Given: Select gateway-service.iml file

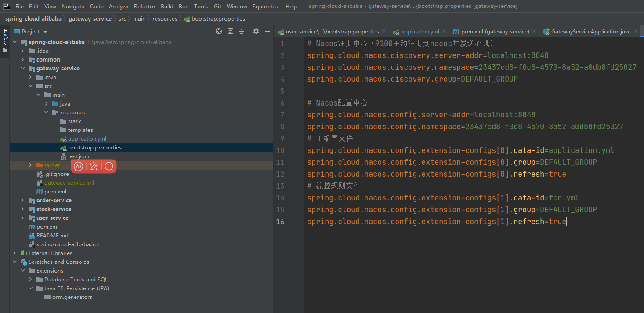Looking at the screenshot, I should coord(65,183).
